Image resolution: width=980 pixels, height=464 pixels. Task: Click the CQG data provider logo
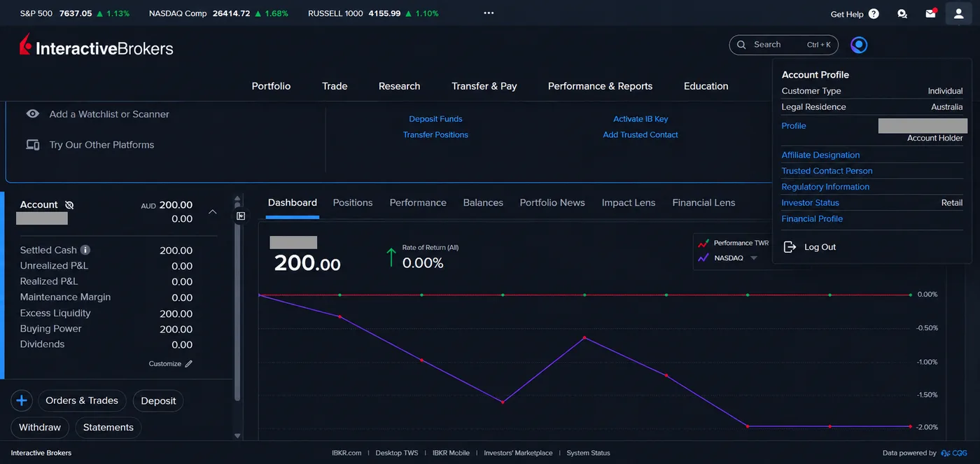click(955, 453)
